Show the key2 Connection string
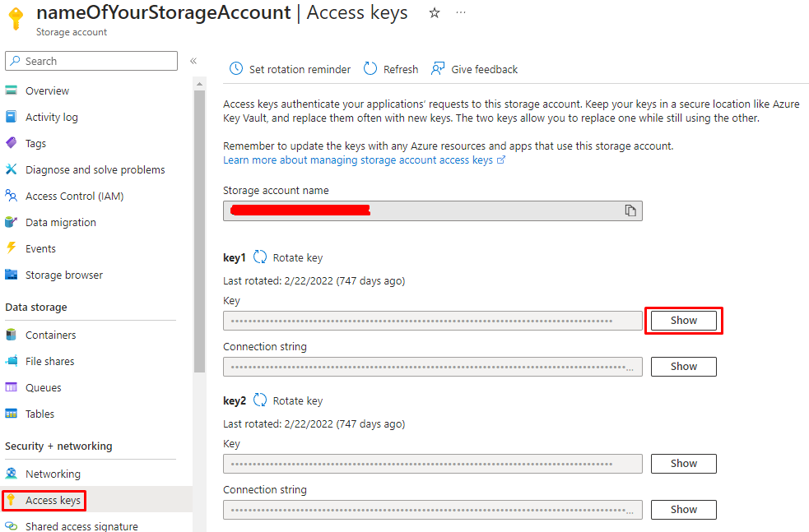This screenshot has width=809, height=532. (684, 509)
